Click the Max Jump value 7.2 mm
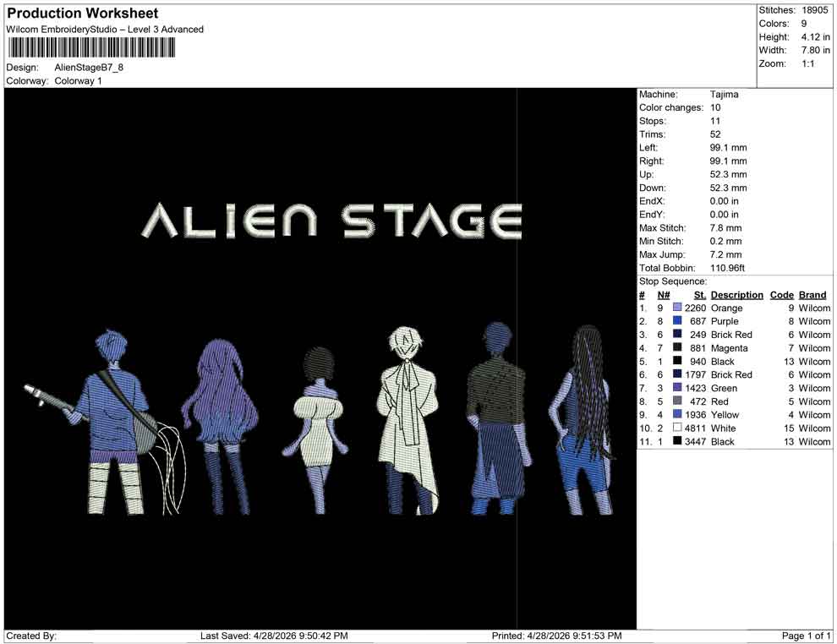Viewport: 837px width, 644px height. click(726, 254)
